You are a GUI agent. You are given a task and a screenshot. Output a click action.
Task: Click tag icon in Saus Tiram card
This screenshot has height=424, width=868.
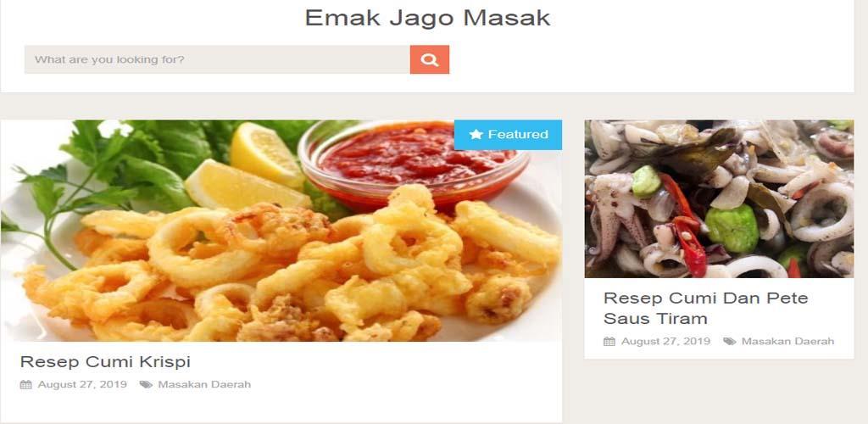[730, 342]
